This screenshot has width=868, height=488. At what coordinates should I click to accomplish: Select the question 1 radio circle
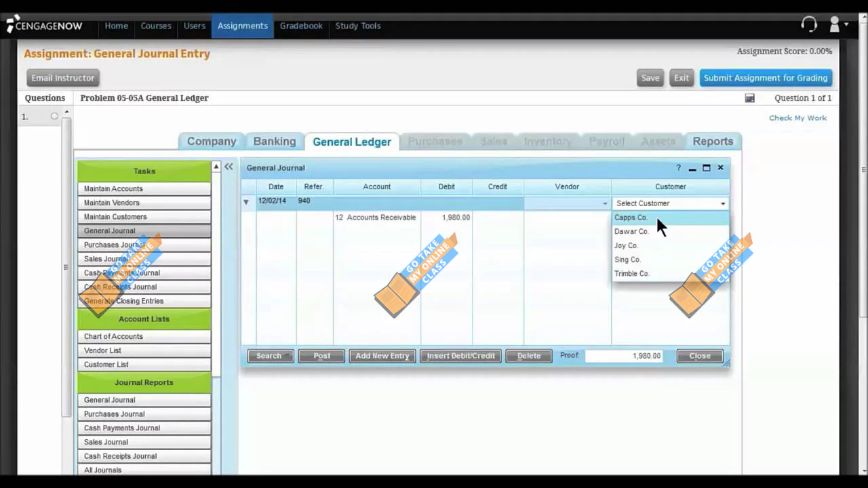point(54,117)
